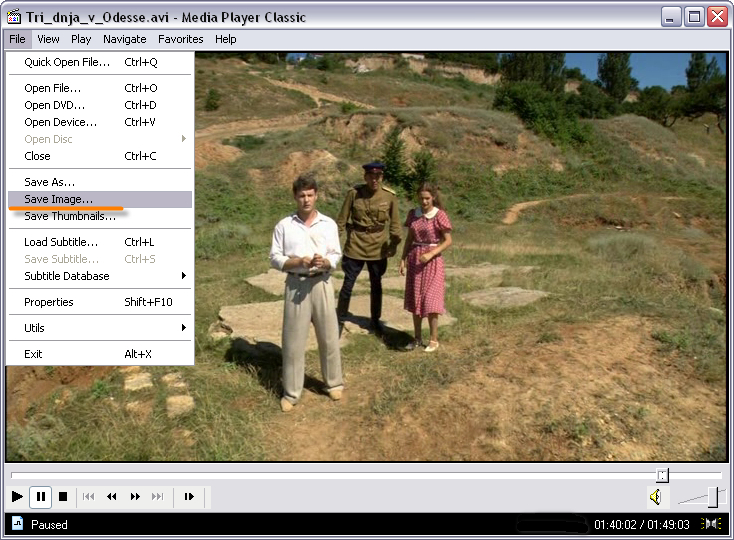734x540 pixels.
Task: Open the File menu
Action: [17, 39]
